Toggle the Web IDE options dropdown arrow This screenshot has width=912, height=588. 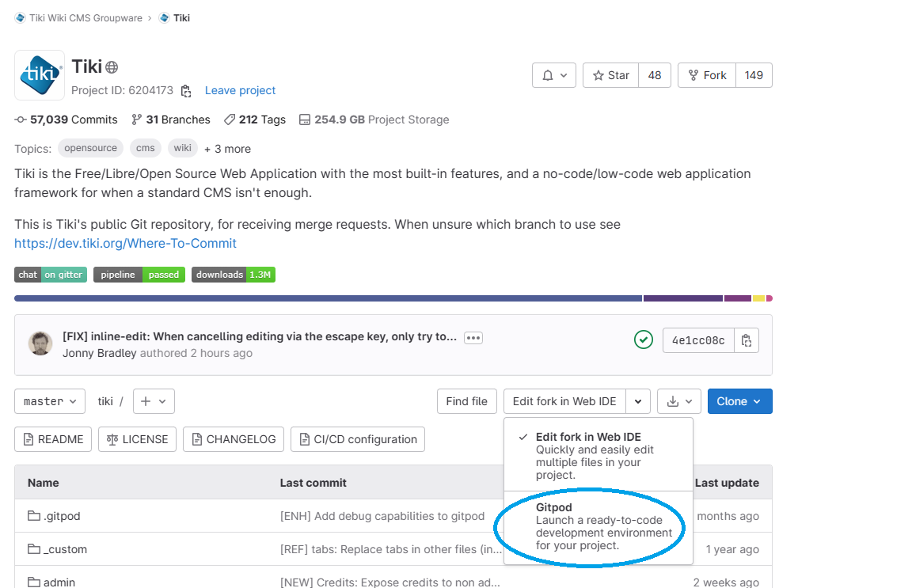638,401
